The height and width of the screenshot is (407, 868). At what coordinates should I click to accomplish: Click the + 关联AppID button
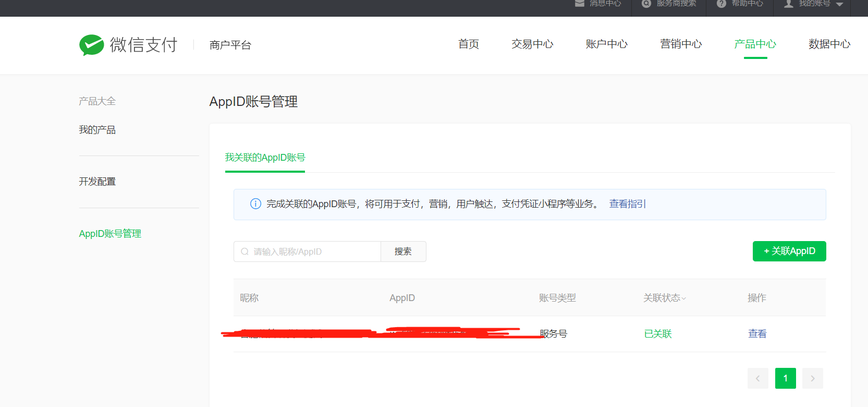click(789, 251)
